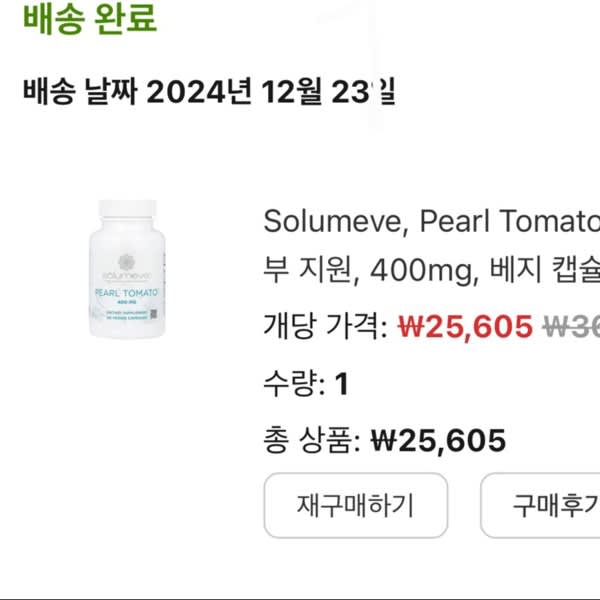Click the QR code on the bottle label
The image size is (600, 600).
pos(153,314)
